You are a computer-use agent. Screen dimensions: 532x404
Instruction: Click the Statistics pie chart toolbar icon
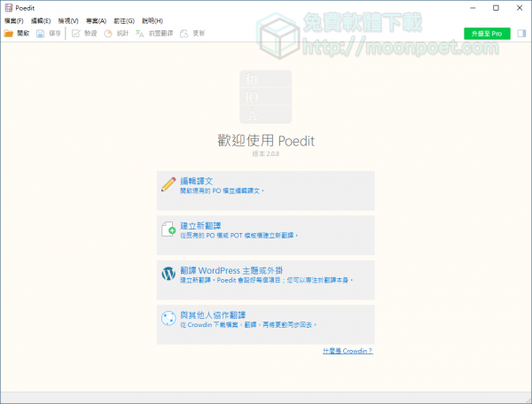(x=108, y=33)
